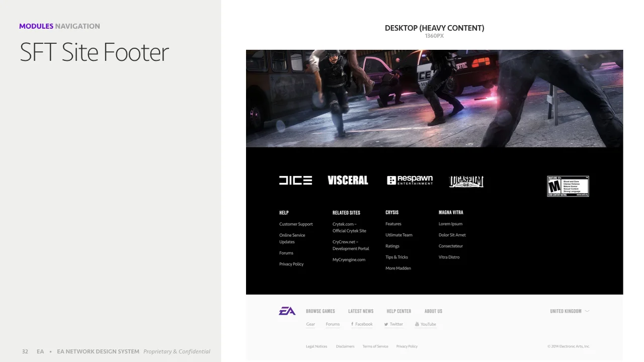Click the Visceral studio logo

(x=348, y=180)
